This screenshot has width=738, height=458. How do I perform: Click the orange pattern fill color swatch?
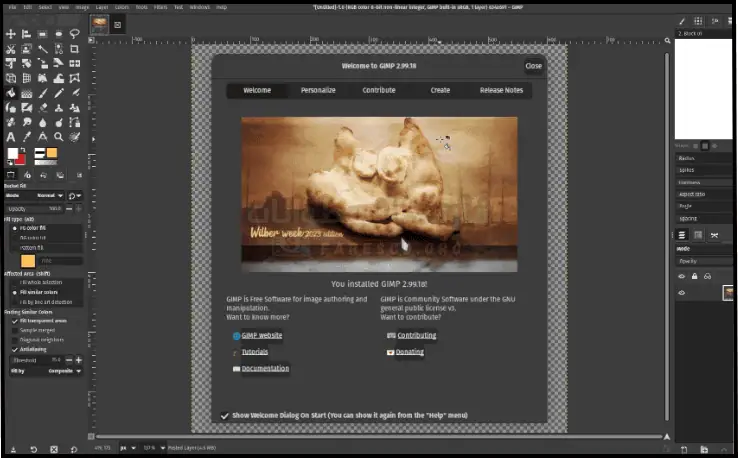point(28,260)
